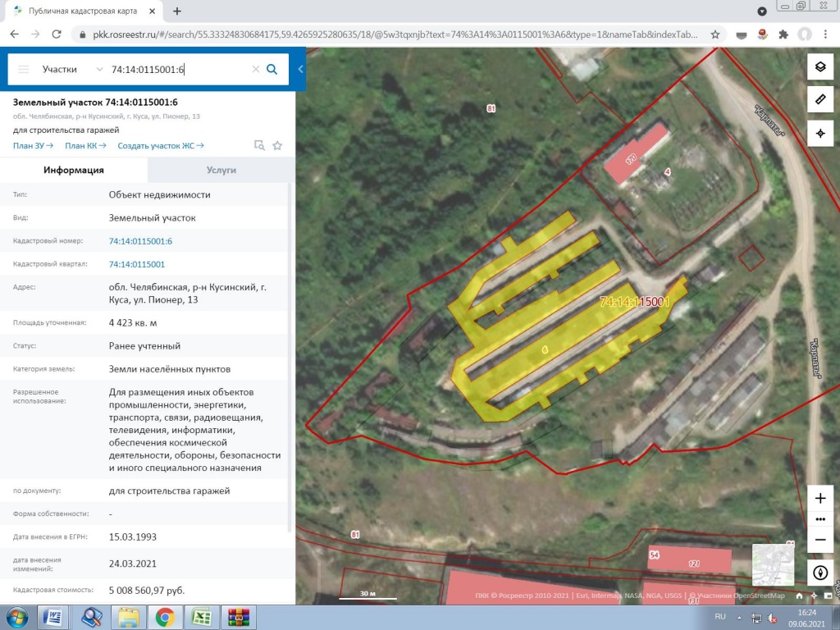Viewport: 840px width, 630px height.
Task: Open Chrome three-dot menu
Action: tap(825, 34)
